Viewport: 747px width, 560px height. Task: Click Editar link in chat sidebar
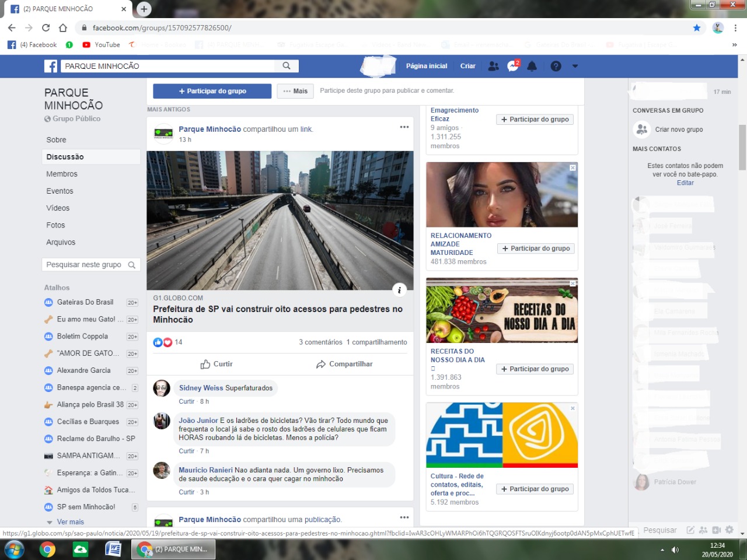coord(685,183)
